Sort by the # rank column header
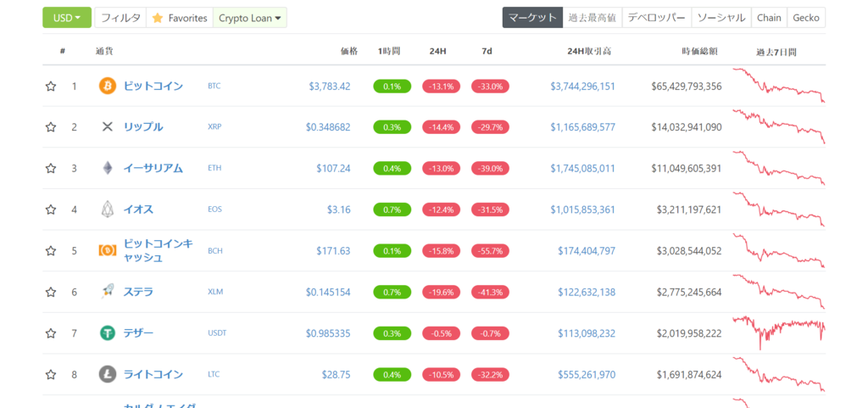 click(63, 52)
